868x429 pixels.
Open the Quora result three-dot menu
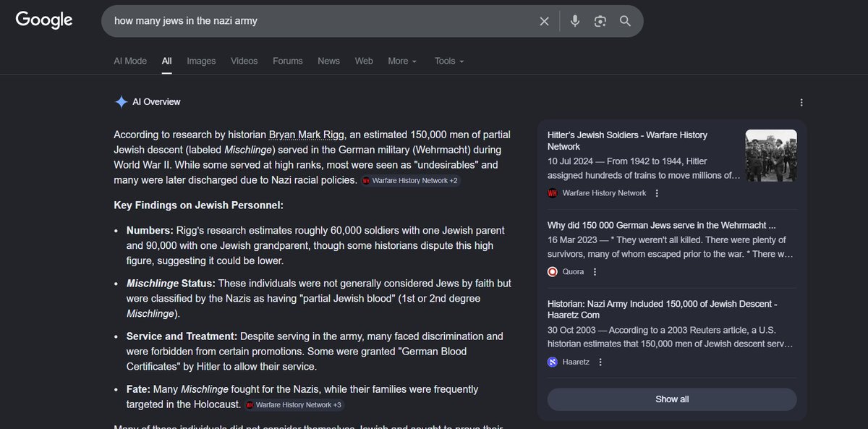tap(595, 272)
